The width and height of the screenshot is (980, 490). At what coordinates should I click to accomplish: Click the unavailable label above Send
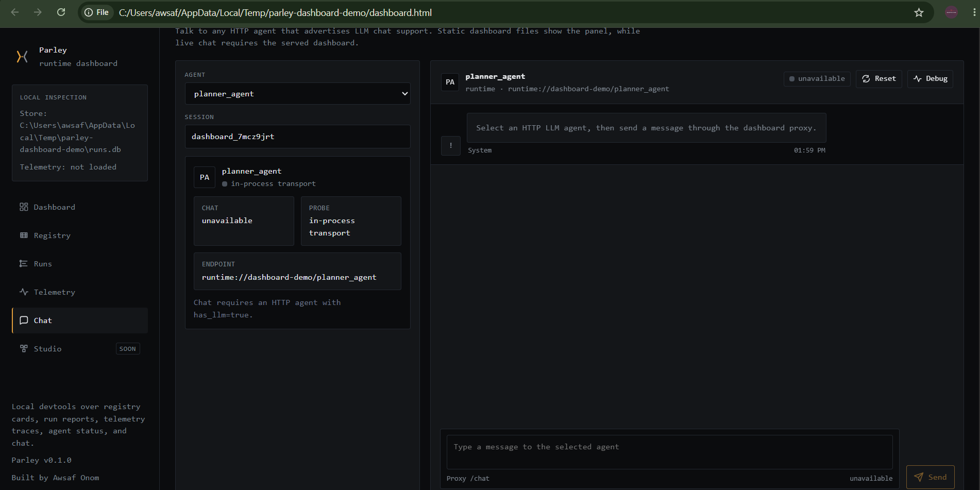[871, 479]
